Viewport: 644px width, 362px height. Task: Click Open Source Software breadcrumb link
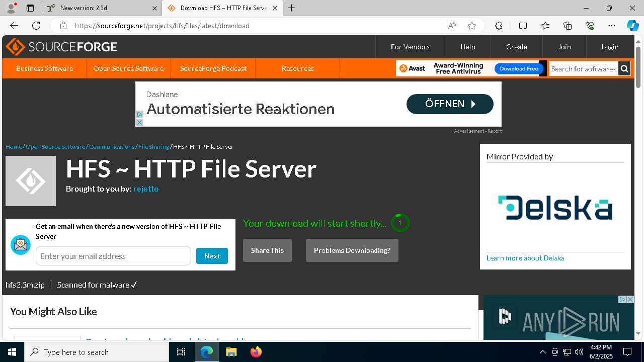click(x=55, y=147)
